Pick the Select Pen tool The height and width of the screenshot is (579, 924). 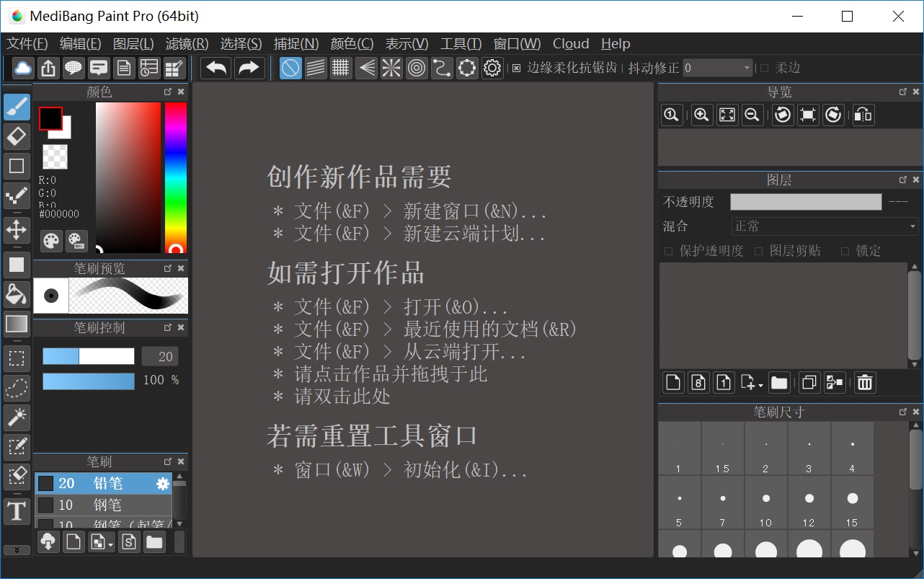[17, 447]
